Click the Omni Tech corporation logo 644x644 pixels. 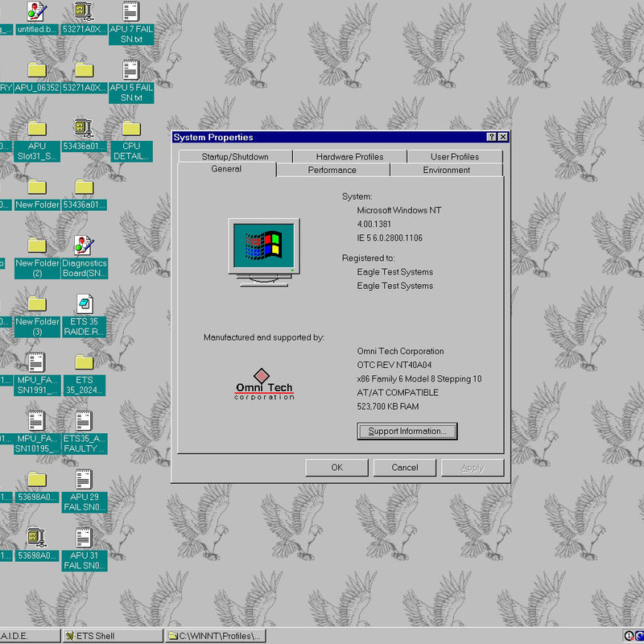pos(262,385)
